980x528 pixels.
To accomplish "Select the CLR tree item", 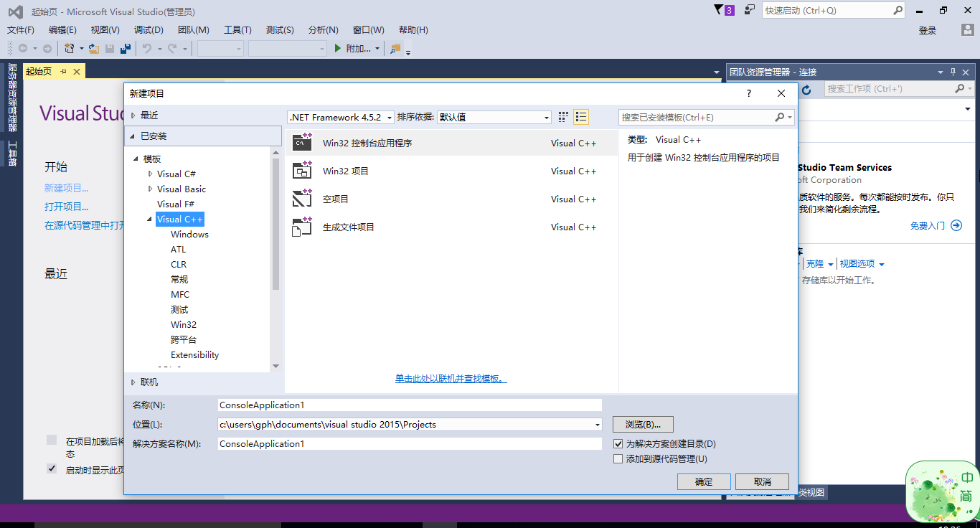I will click(179, 264).
